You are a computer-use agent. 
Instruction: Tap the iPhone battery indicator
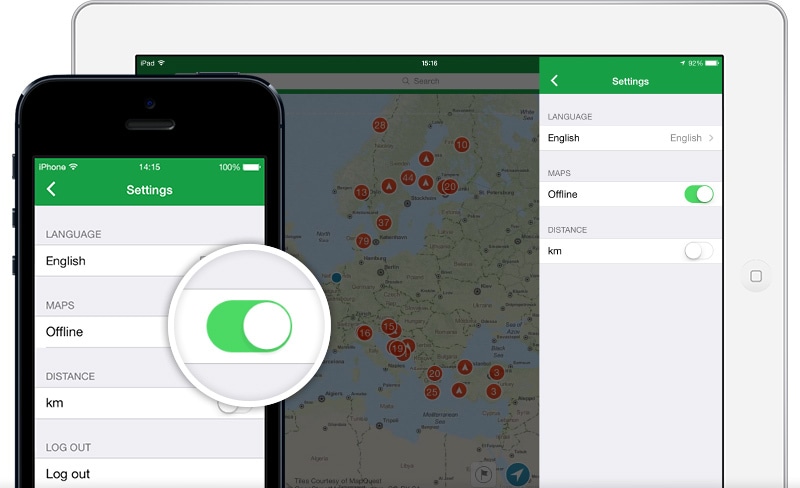click(x=252, y=167)
